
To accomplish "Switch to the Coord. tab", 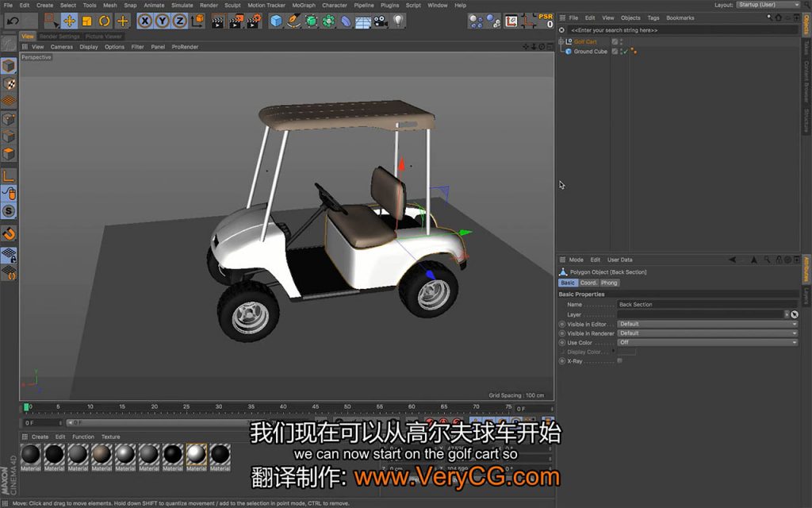I will click(588, 283).
